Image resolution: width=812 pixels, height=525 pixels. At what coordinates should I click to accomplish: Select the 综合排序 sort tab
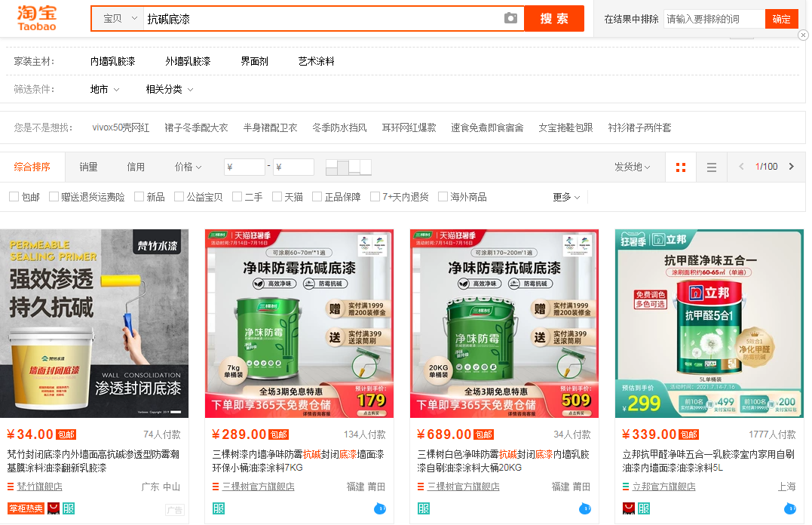(x=32, y=167)
